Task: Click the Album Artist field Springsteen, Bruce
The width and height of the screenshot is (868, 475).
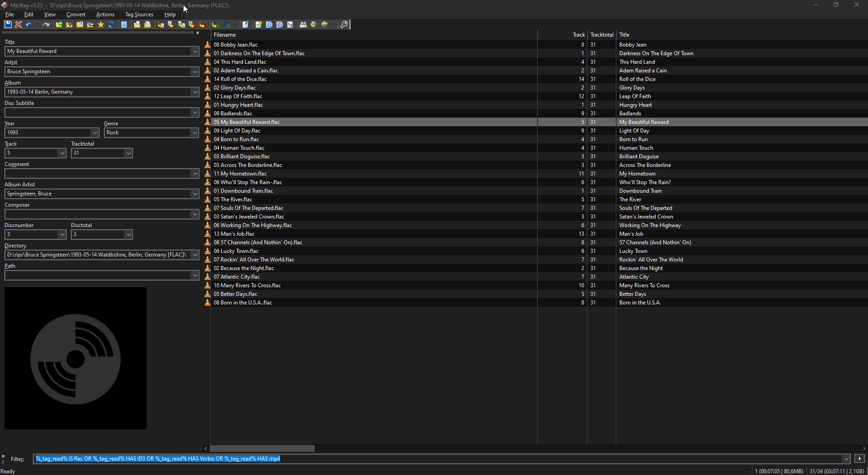Action: coord(98,194)
